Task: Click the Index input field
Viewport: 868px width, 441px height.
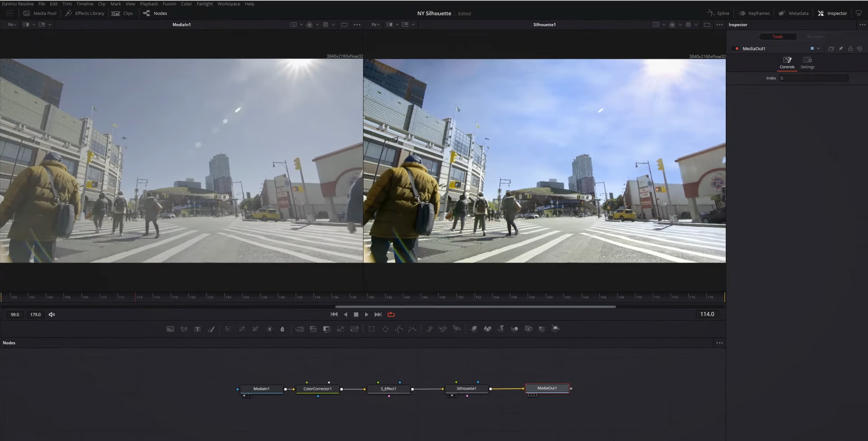Action: coord(813,78)
